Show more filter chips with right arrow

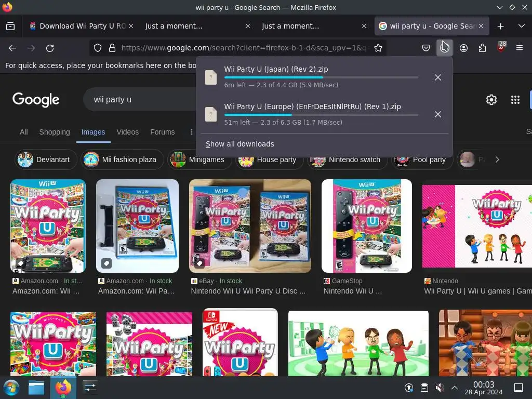click(497, 159)
